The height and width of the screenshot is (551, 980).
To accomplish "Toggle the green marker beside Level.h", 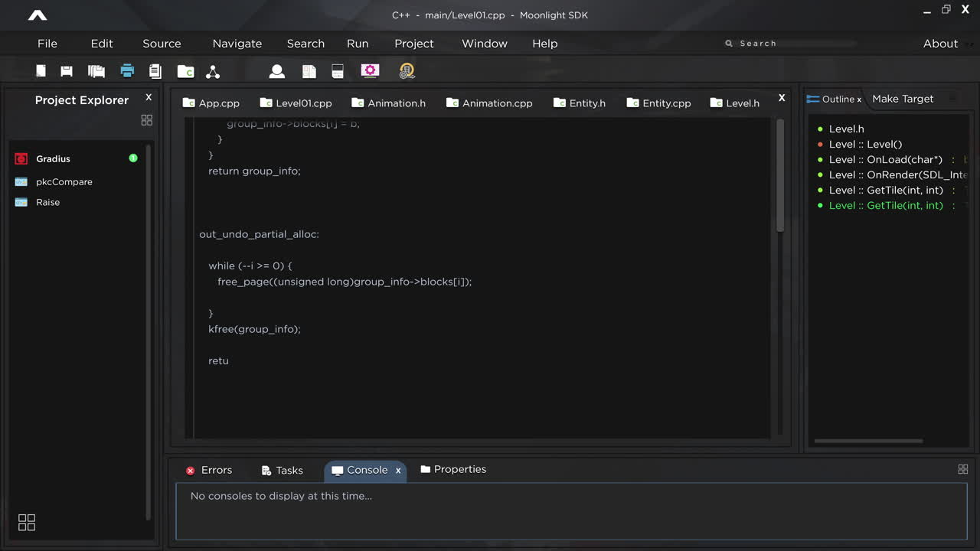I will (x=819, y=129).
